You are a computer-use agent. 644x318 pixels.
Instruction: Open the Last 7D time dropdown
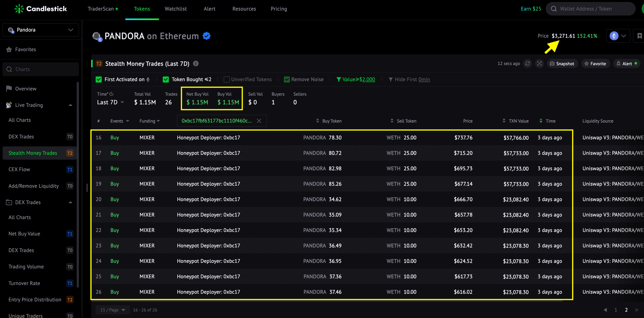click(x=111, y=102)
